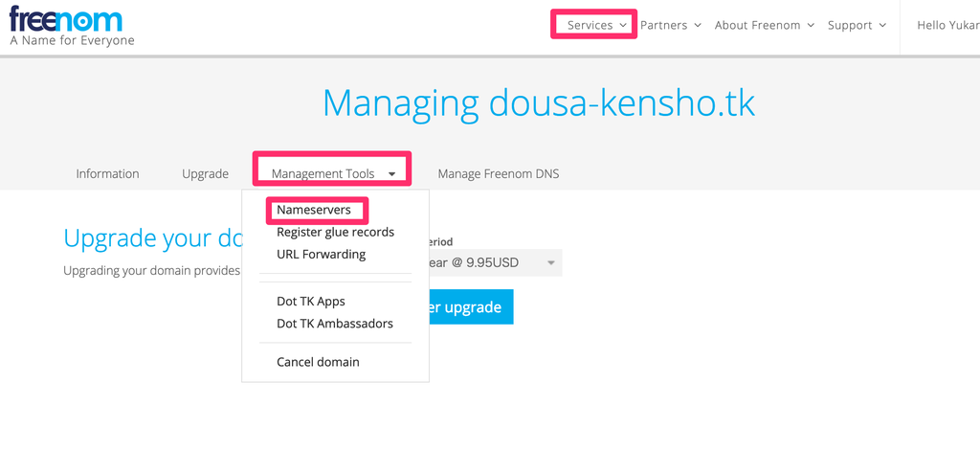Open the About Freenom menu
Image resolution: width=980 pixels, height=451 pixels.
(765, 25)
